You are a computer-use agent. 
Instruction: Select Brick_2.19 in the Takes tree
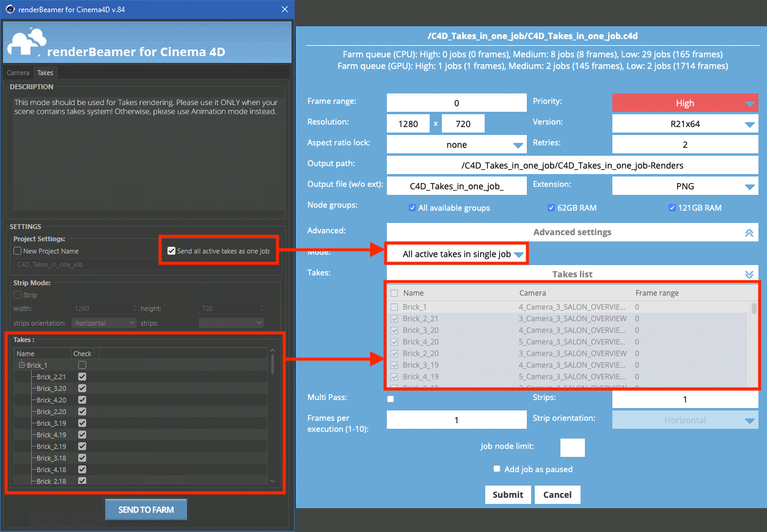point(51,446)
